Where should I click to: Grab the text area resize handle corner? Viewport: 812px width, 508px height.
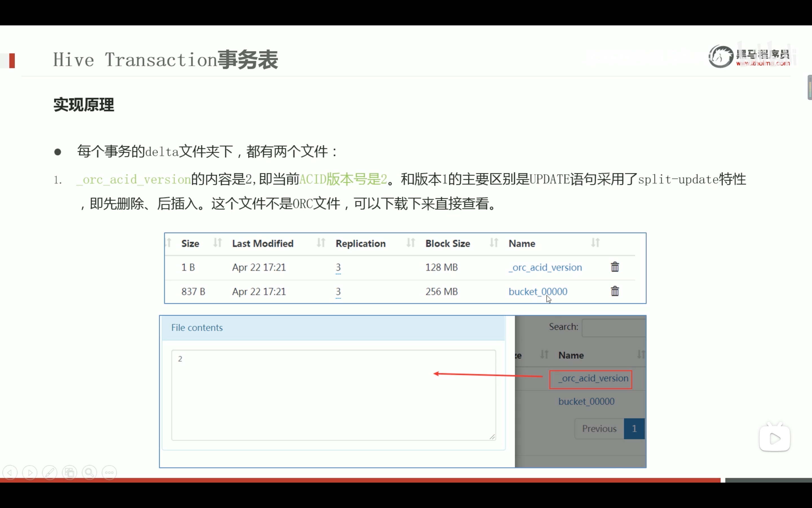492,437
